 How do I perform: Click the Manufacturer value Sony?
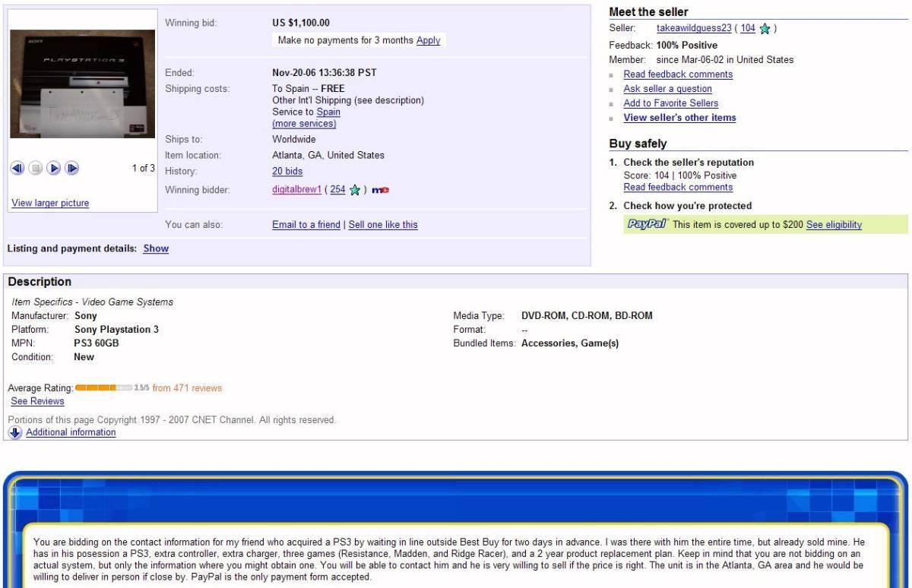(86, 316)
